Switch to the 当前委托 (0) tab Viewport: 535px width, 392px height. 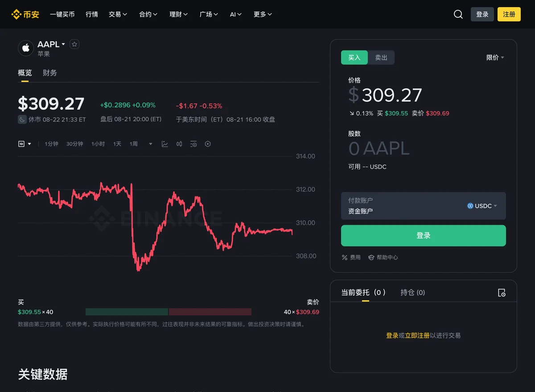click(x=363, y=293)
